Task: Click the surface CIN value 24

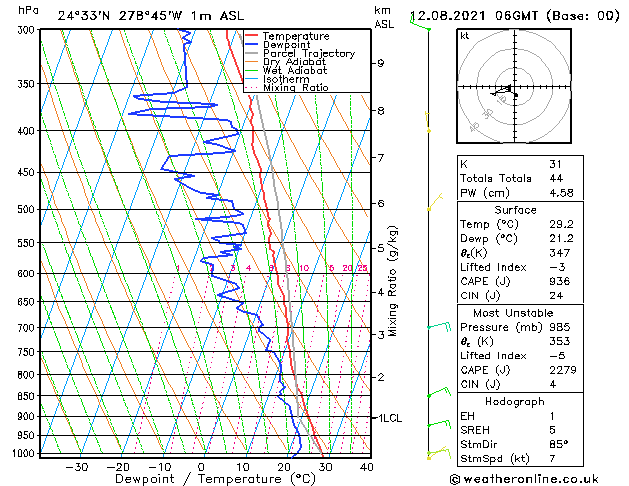Action: (556, 296)
